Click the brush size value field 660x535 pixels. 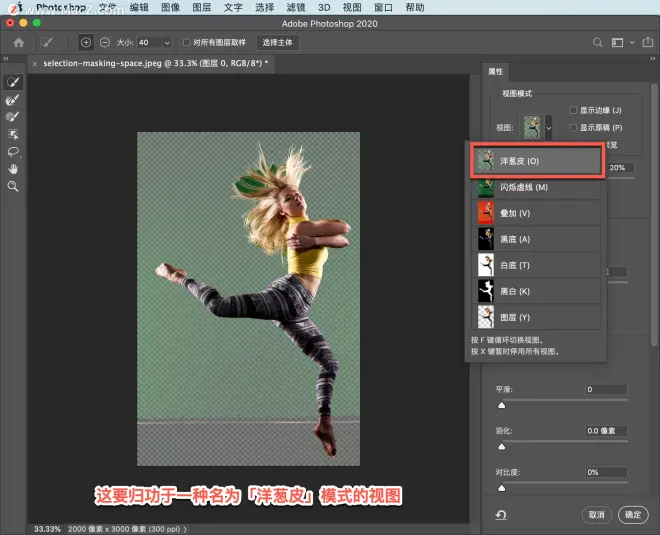[149, 43]
